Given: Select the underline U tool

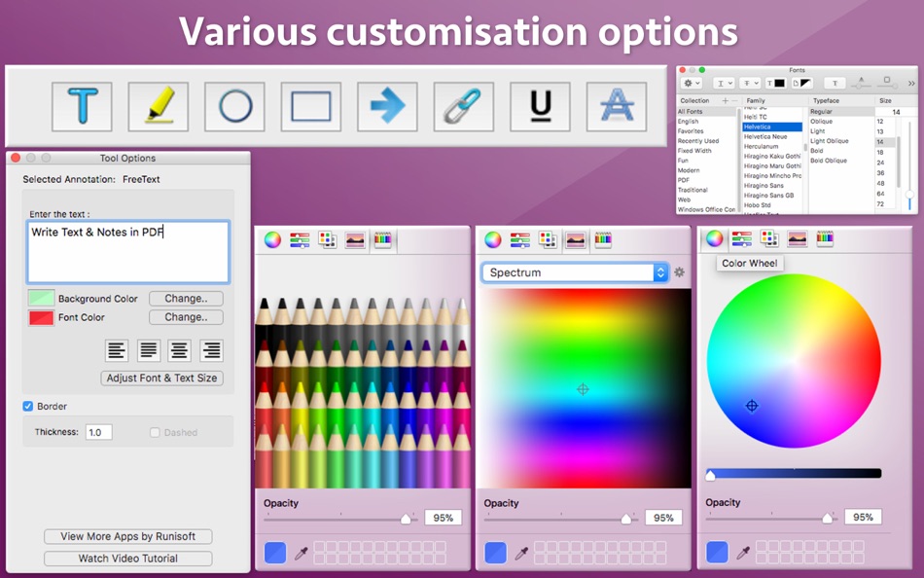Looking at the screenshot, I should coord(540,107).
